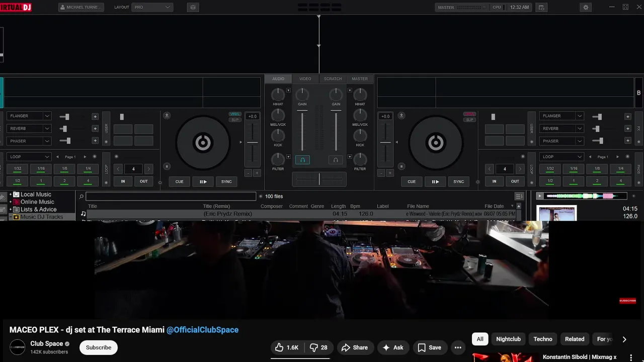Click CUE button on left deck
The width and height of the screenshot is (644, 362).
click(180, 182)
